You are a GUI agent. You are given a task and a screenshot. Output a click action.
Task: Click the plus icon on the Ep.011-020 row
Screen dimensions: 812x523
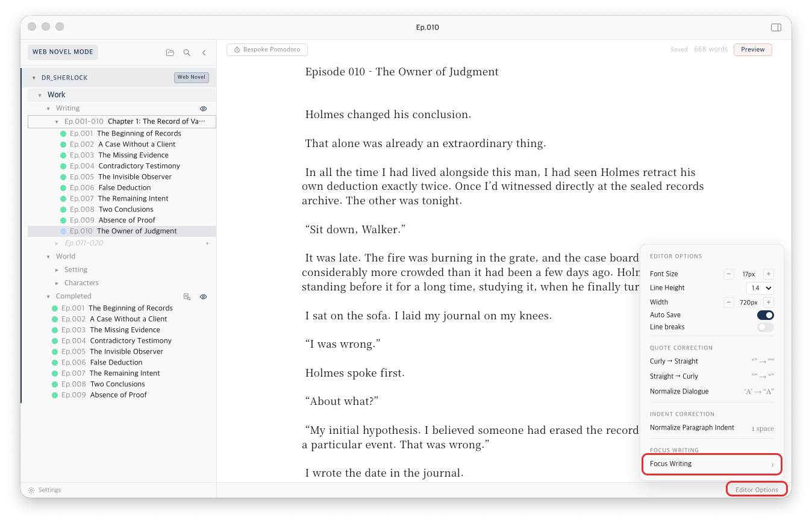207,243
